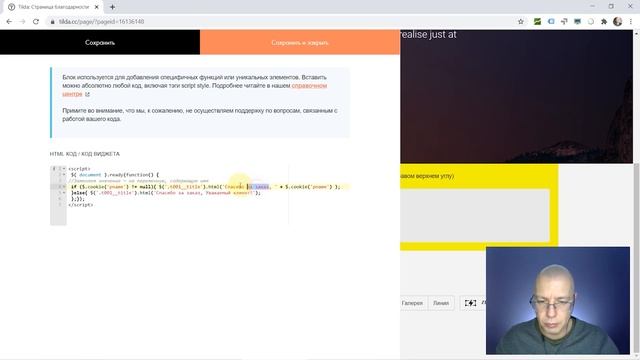Open the Chrome profile avatar
The width and height of the screenshot is (640, 360).
click(x=618, y=22)
